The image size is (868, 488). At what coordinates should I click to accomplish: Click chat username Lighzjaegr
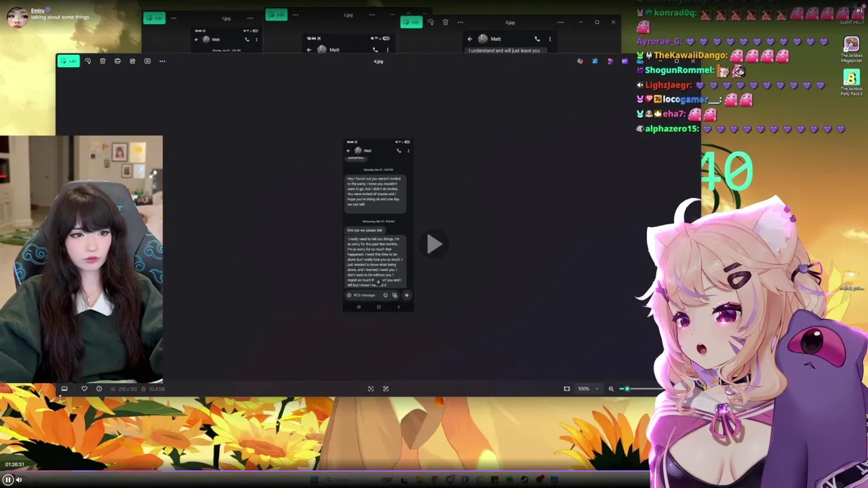668,85
